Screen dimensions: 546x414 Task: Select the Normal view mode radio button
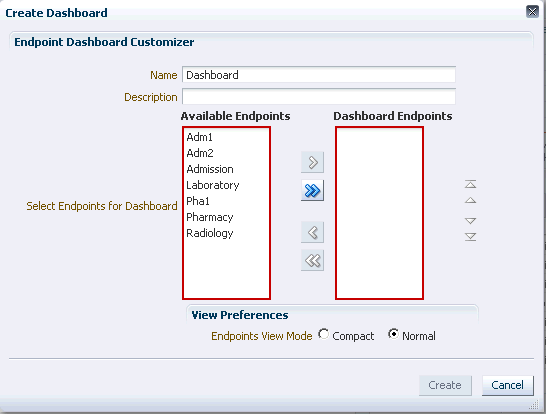(393, 334)
